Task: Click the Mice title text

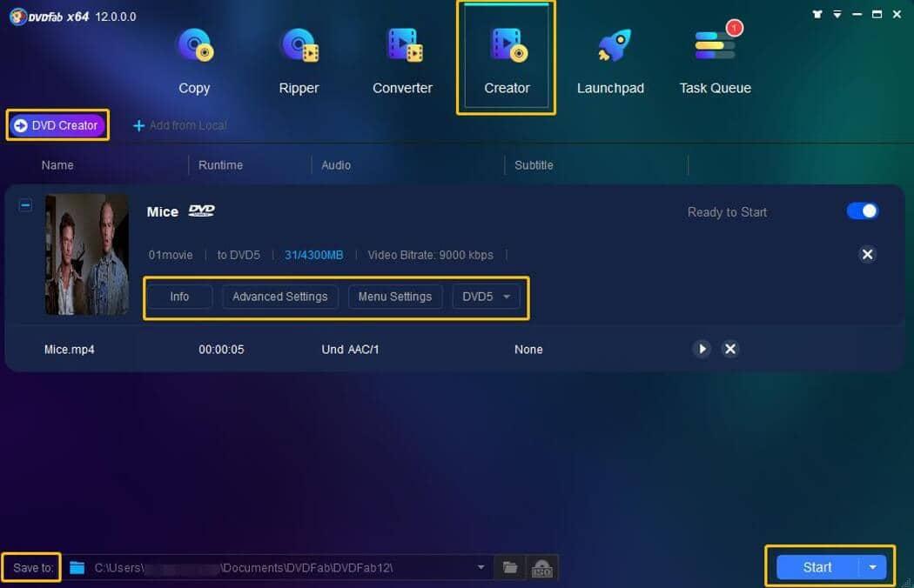Action: coord(162,211)
